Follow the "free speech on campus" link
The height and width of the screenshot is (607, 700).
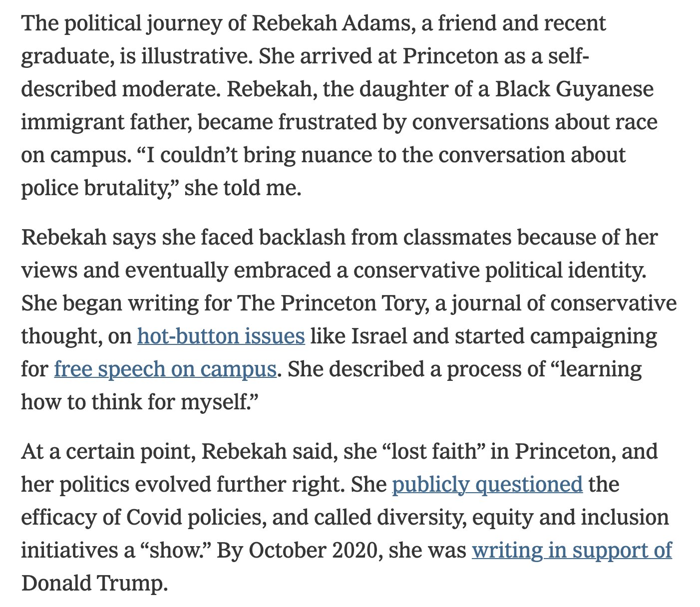[x=165, y=369]
